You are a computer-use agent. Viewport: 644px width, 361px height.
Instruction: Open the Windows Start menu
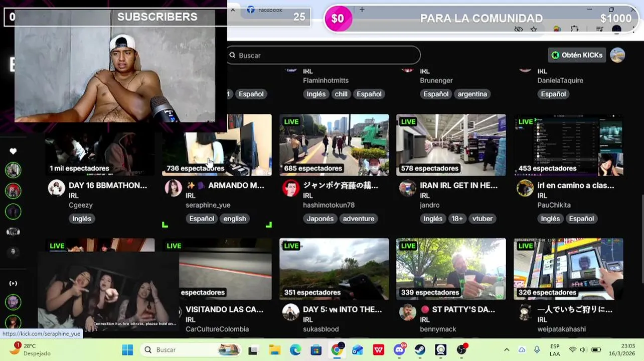click(127, 349)
